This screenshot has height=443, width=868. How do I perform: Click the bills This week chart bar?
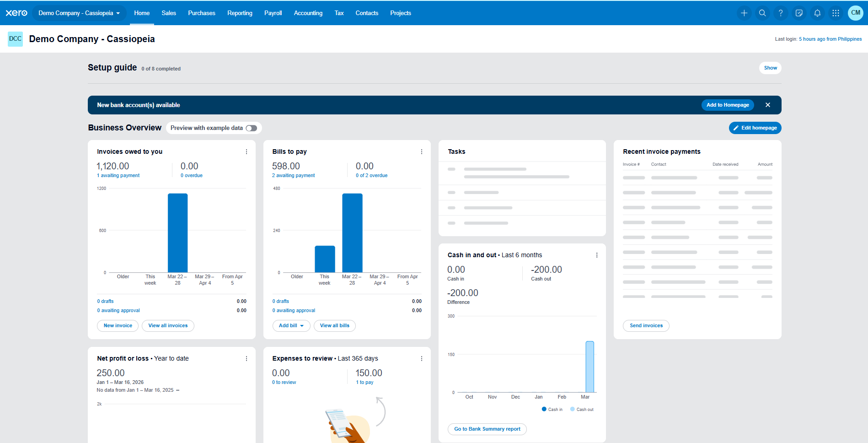click(x=325, y=259)
